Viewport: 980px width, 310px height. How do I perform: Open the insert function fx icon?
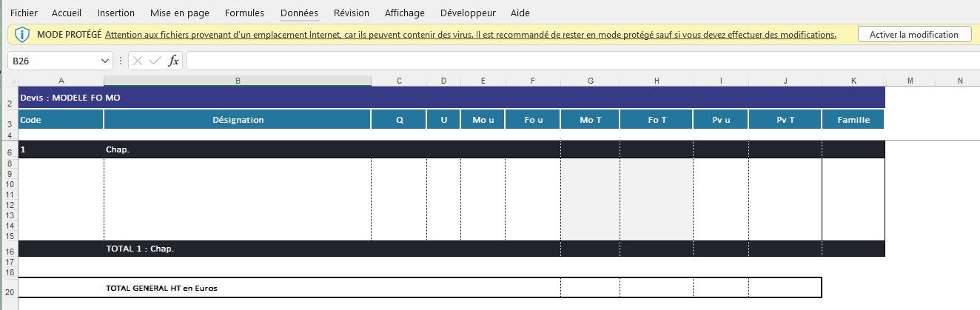(x=174, y=61)
